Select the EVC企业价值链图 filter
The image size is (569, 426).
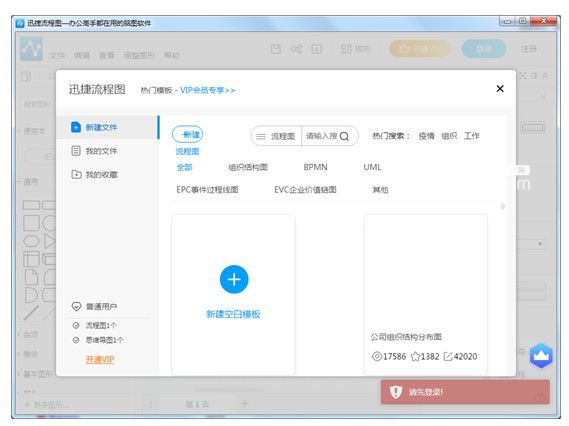tap(305, 190)
